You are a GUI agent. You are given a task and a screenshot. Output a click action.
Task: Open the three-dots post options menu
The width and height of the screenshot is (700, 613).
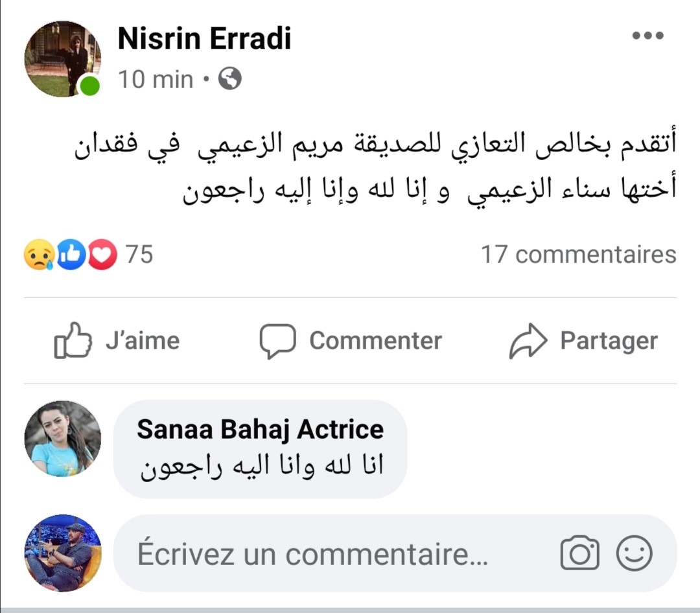(647, 36)
